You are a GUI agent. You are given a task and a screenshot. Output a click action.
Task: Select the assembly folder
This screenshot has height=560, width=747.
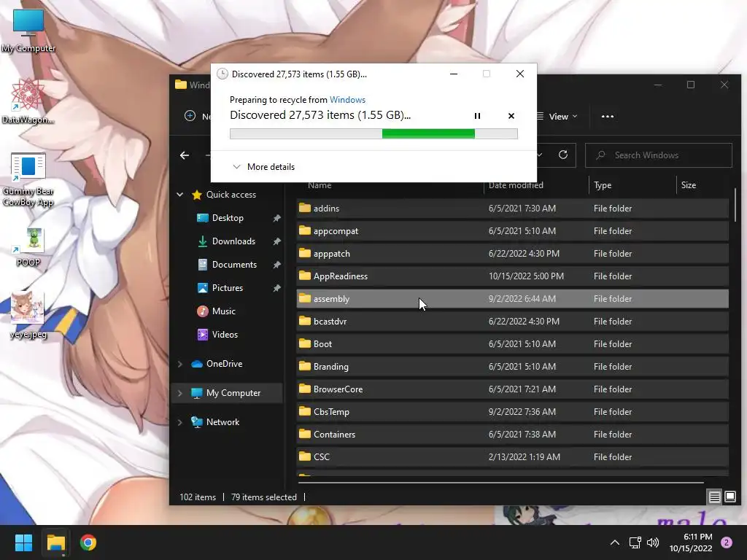pyautogui.click(x=512, y=298)
